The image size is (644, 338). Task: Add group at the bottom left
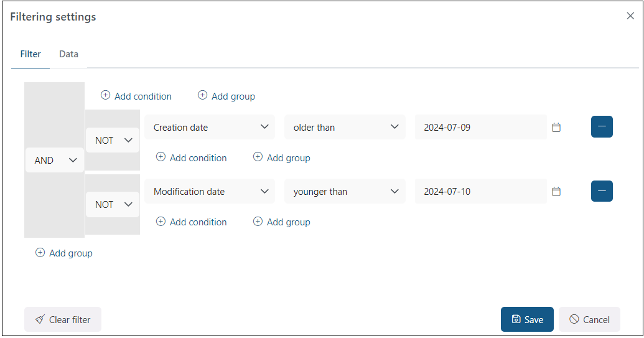64,253
